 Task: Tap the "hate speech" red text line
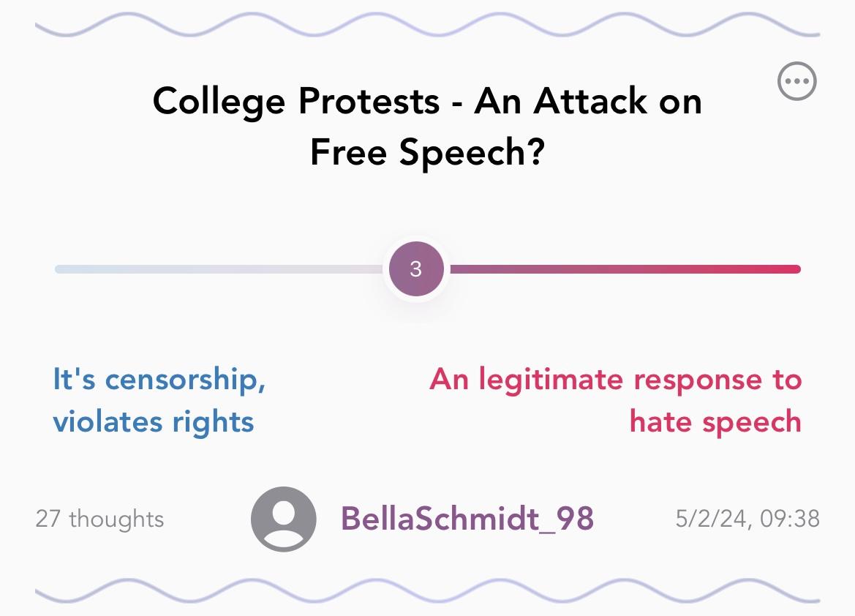click(x=715, y=421)
